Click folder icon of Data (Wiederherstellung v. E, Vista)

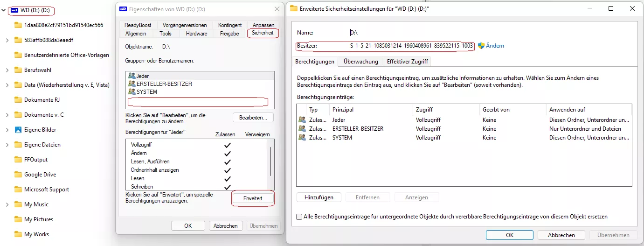tap(18, 85)
